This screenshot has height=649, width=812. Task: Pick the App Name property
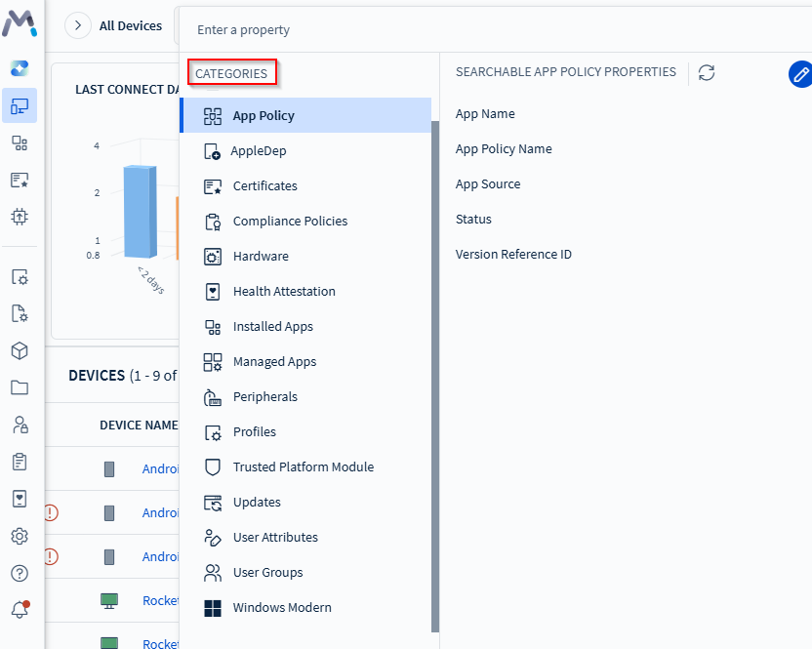point(485,113)
